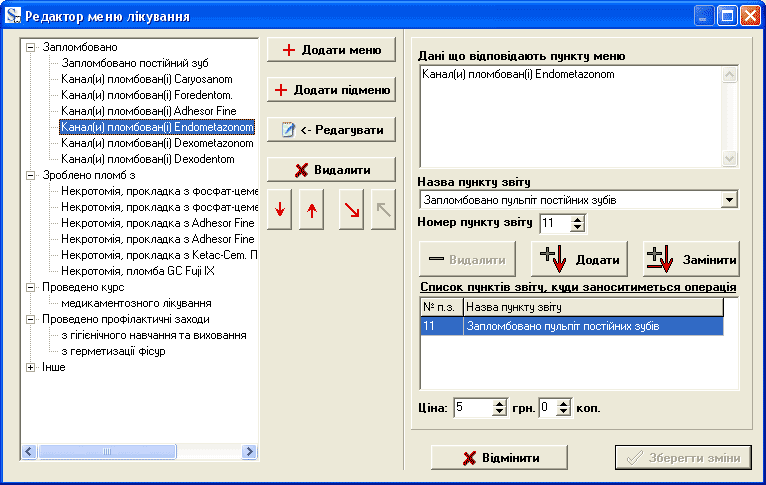Select Канал(и) пломбован(і) Endometazonom tree item
The height and width of the screenshot is (485, 766).
tap(157, 127)
